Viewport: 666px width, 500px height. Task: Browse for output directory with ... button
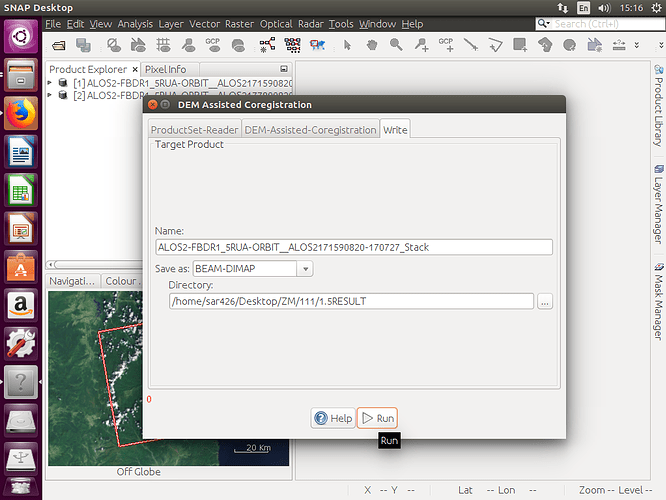[x=545, y=302]
